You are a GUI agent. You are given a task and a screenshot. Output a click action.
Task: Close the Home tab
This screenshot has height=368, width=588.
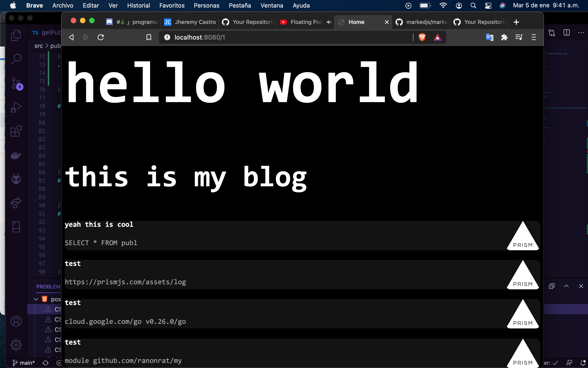(x=387, y=22)
